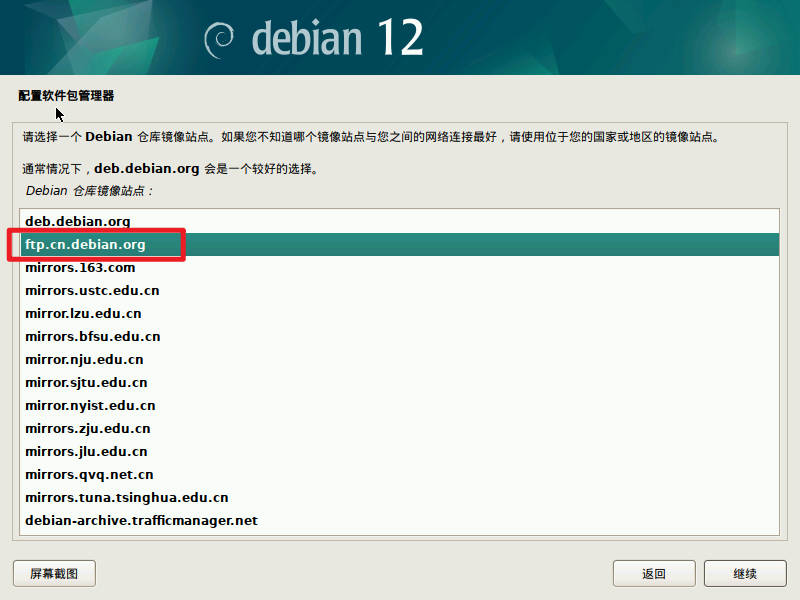Click the 屏幕截图 screenshot button
Screen dimensions: 800x600
point(54,573)
